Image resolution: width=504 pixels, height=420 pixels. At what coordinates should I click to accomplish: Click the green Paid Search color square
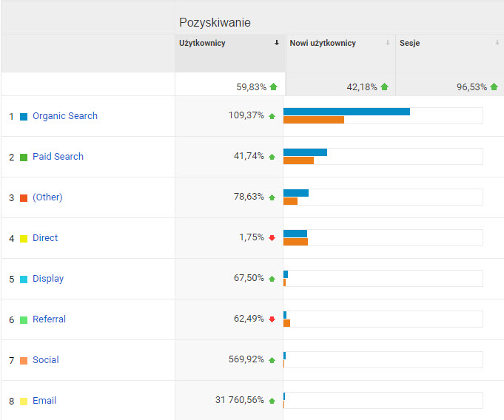(x=24, y=157)
